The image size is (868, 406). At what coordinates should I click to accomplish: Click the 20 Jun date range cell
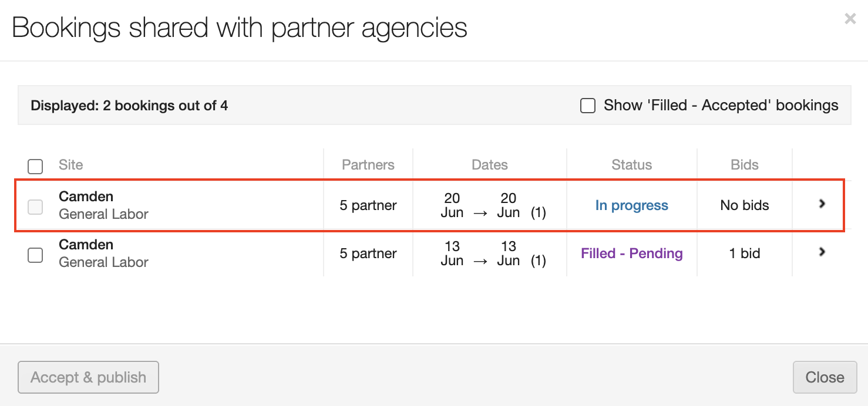[x=489, y=205]
